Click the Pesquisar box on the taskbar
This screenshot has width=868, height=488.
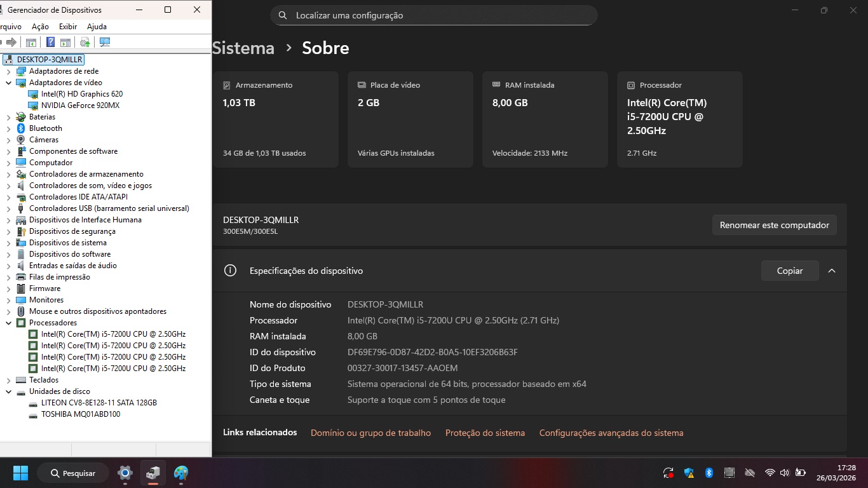(72, 473)
